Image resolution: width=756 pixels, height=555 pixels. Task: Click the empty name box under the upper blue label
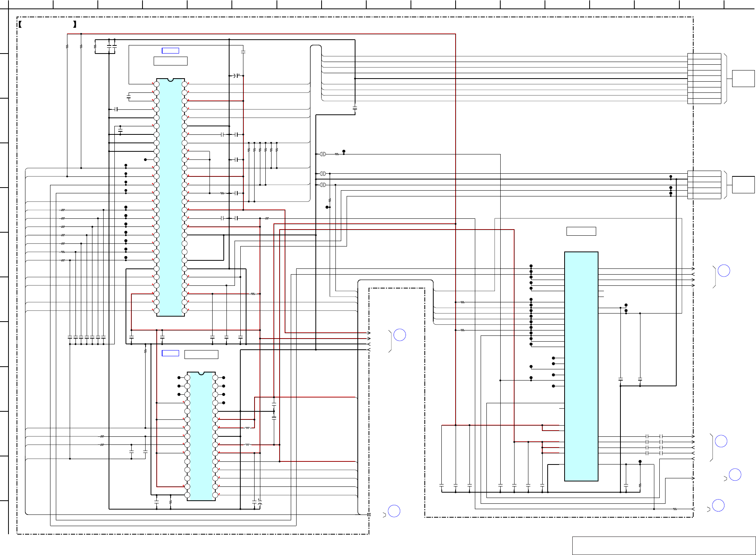170,61
